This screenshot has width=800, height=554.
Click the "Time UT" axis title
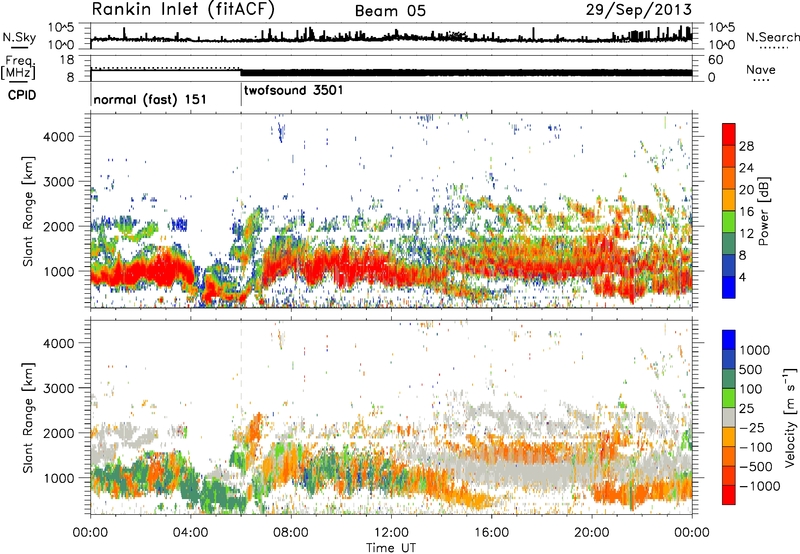[391, 548]
